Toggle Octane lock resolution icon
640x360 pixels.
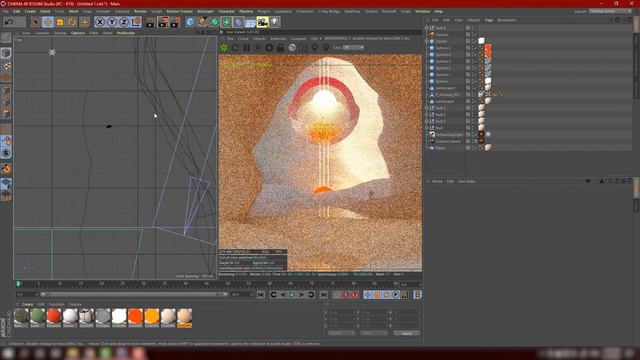point(280,48)
